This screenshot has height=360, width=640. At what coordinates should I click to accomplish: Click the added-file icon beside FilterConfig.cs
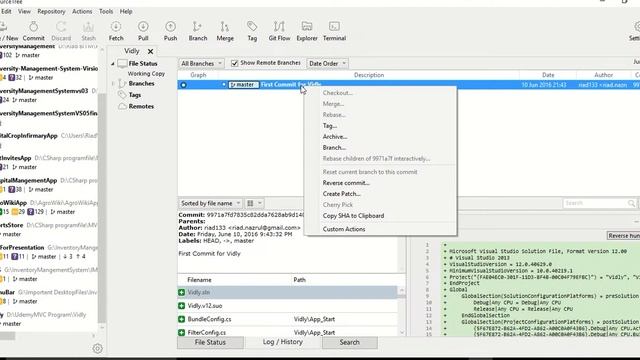(x=182, y=332)
